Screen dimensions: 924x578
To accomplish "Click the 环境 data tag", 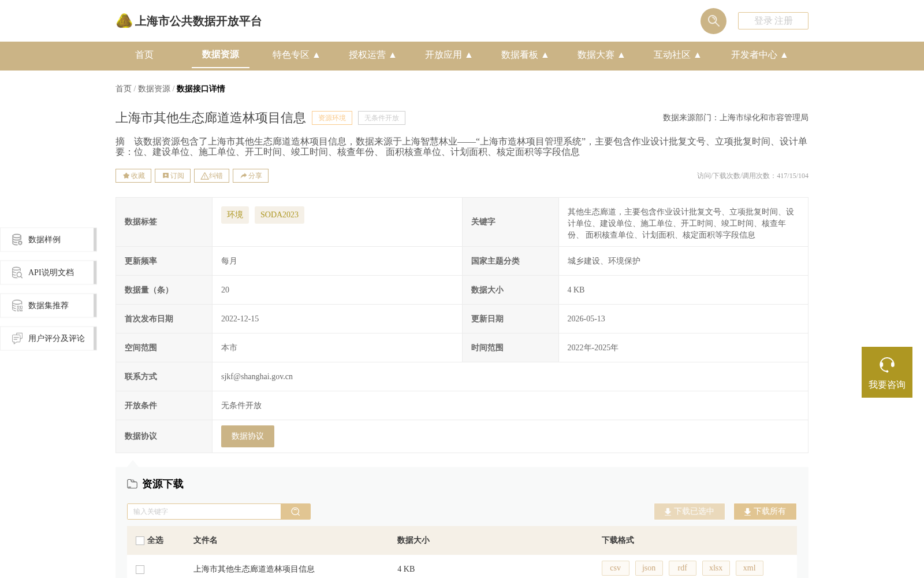I will 235,215.
